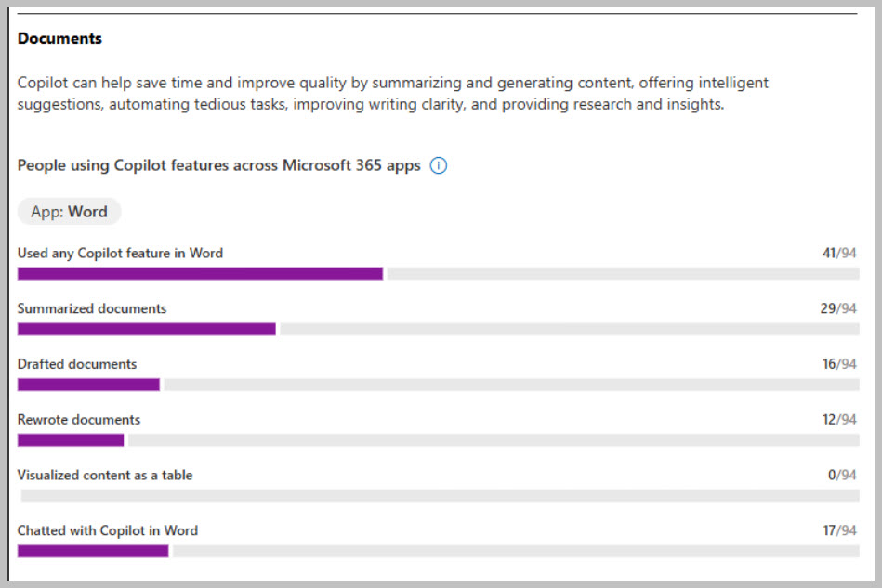Click the "Rewrote documents" label
Image resolution: width=882 pixels, height=588 pixels.
tap(79, 420)
